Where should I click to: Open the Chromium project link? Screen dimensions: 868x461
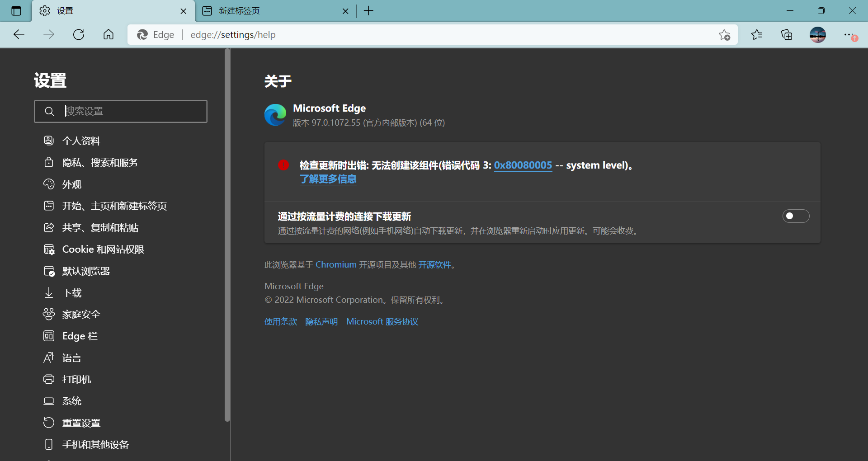[x=336, y=265]
